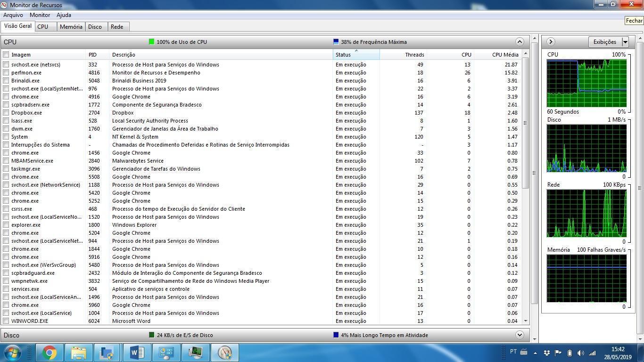The height and width of the screenshot is (362, 644).
Task: Sort by the CPU Média column header
Action: tap(497, 55)
